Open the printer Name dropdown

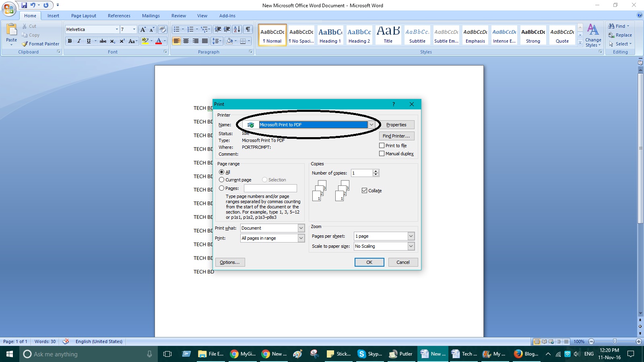tap(371, 125)
